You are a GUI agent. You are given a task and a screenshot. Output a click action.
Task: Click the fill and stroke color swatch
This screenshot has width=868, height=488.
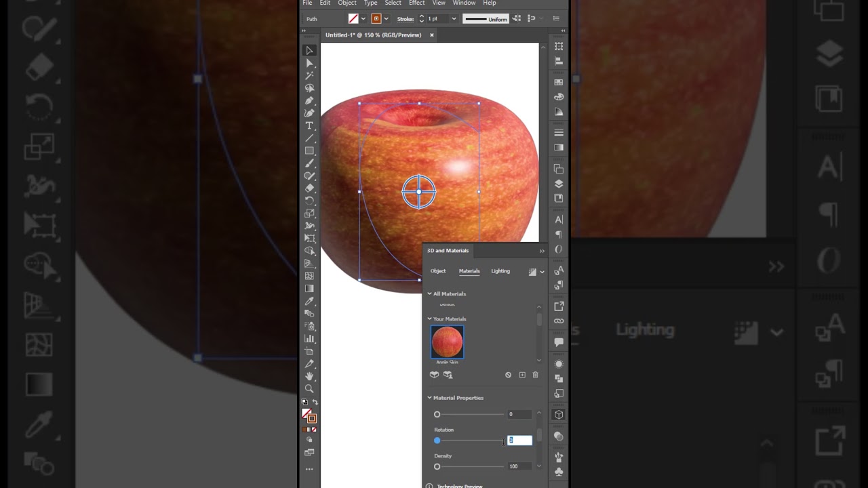point(309,415)
